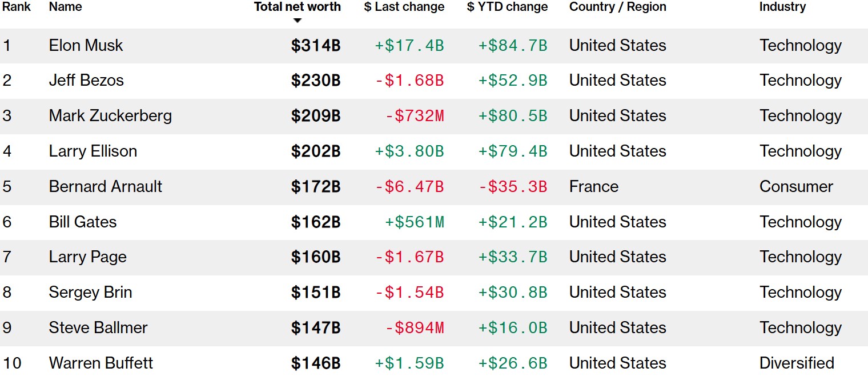
Task: Sort by $ Last change column header
Action: click(404, 7)
